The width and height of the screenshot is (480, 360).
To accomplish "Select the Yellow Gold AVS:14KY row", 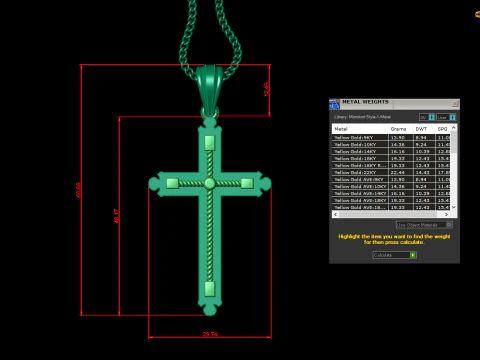I will pyautogui.click(x=391, y=193).
